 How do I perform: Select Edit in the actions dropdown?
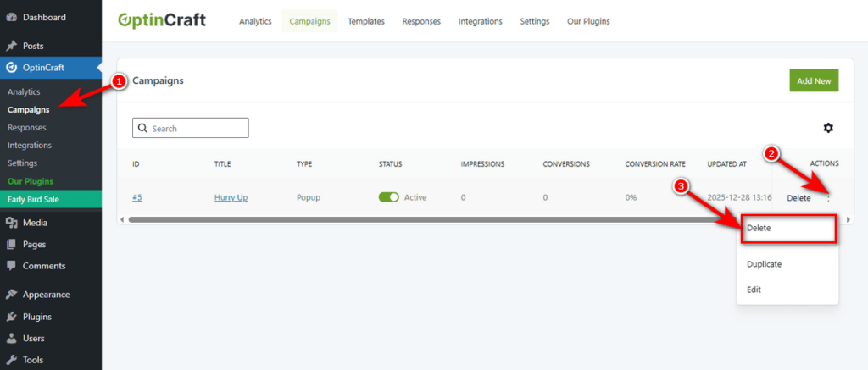[754, 290]
